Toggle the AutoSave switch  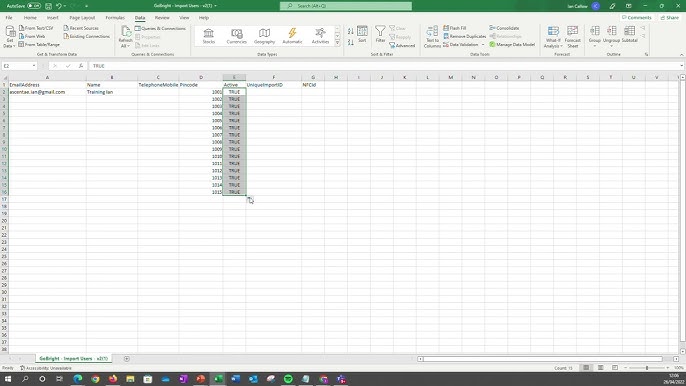coord(34,6)
